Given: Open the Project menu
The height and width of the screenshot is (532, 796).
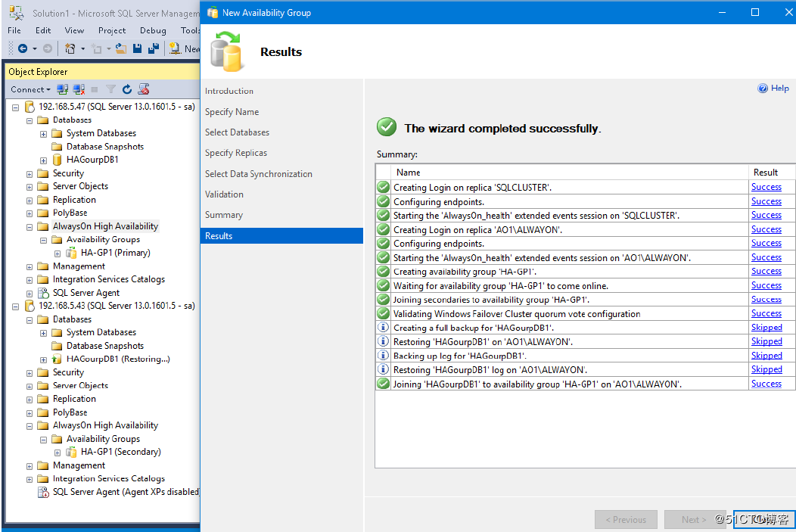Looking at the screenshot, I should 112,30.
